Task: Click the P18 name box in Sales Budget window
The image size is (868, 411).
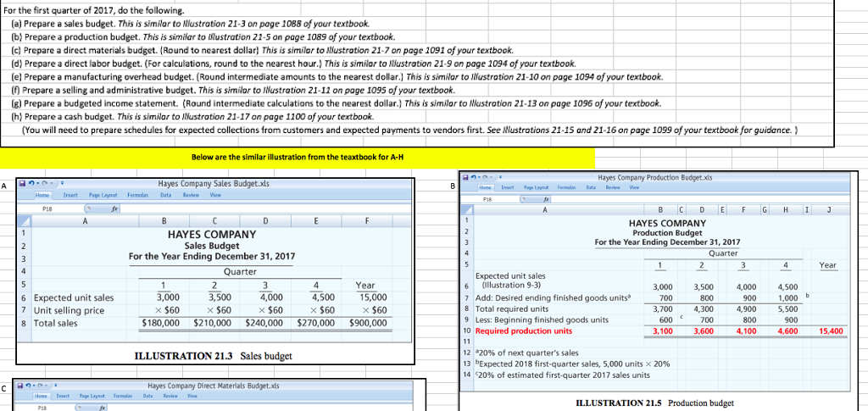Action: (x=50, y=209)
